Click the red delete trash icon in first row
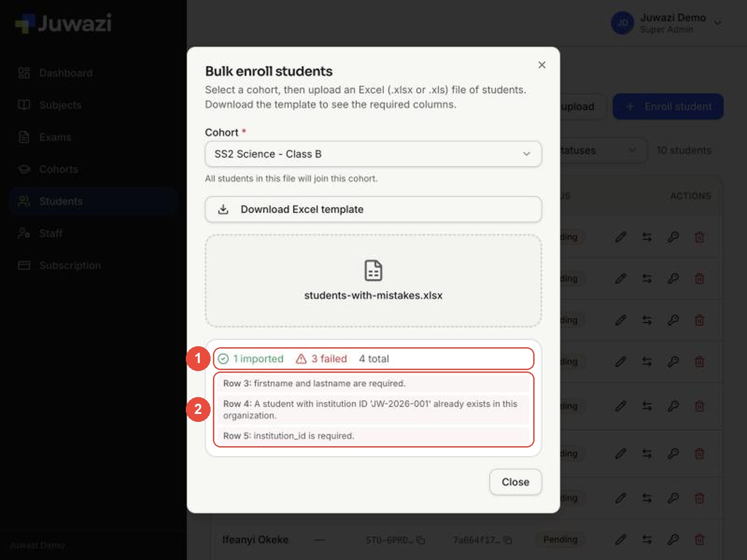 point(699,237)
